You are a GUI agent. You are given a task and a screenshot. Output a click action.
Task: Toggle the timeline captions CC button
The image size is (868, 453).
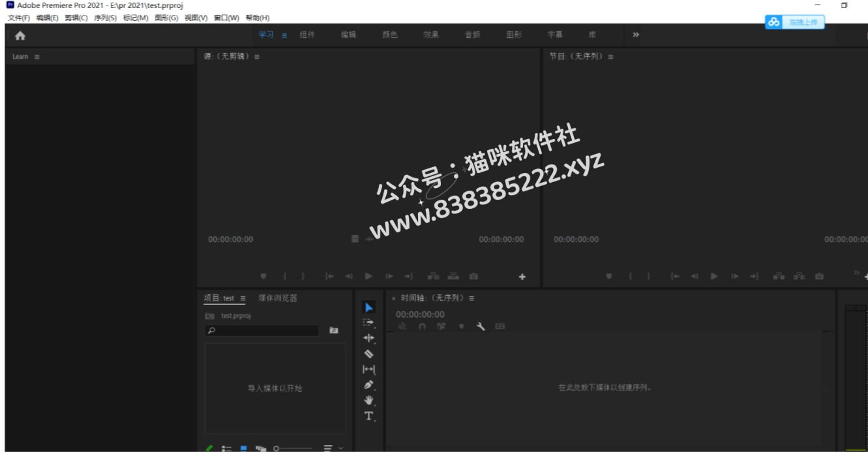pyautogui.click(x=500, y=326)
